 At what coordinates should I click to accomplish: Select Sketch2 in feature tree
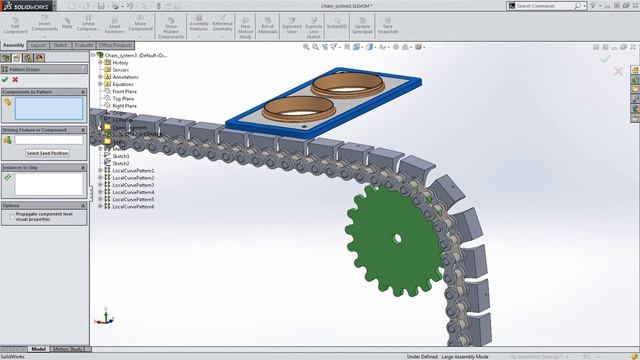click(x=121, y=163)
